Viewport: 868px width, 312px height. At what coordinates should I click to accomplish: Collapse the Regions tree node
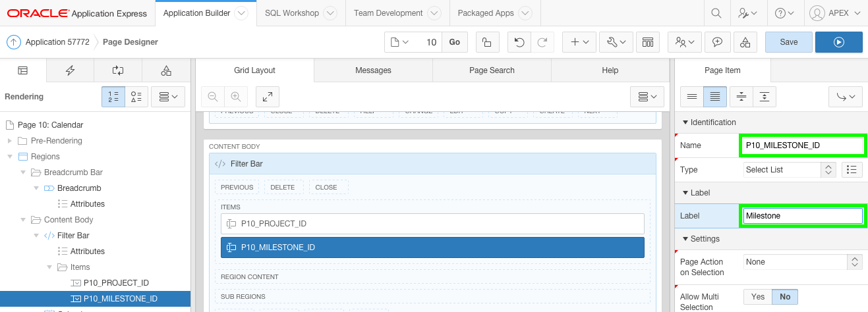tap(9, 157)
